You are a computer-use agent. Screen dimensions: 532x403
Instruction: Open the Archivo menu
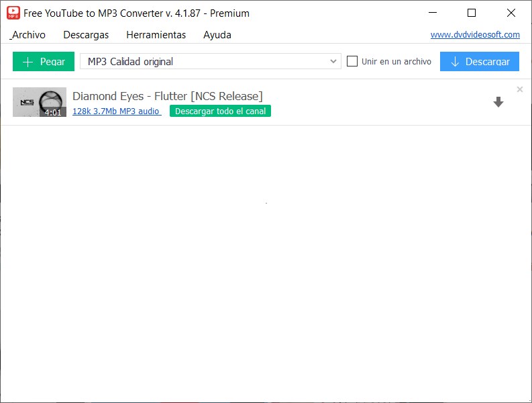[28, 35]
